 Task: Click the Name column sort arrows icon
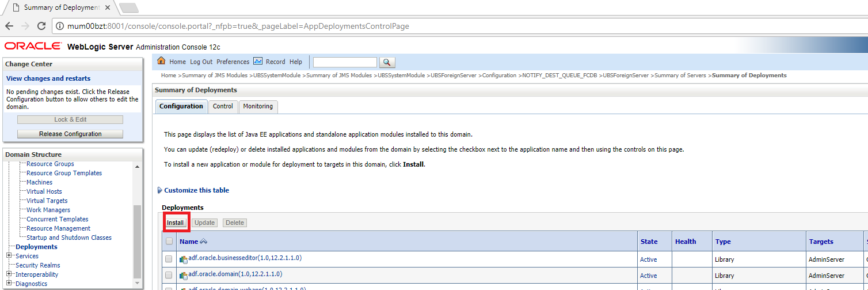[x=204, y=242]
